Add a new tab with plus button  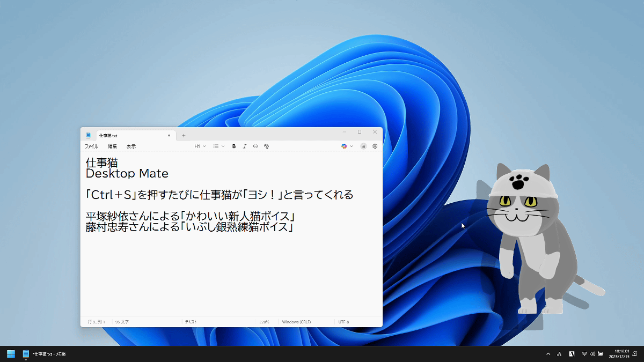click(x=184, y=136)
